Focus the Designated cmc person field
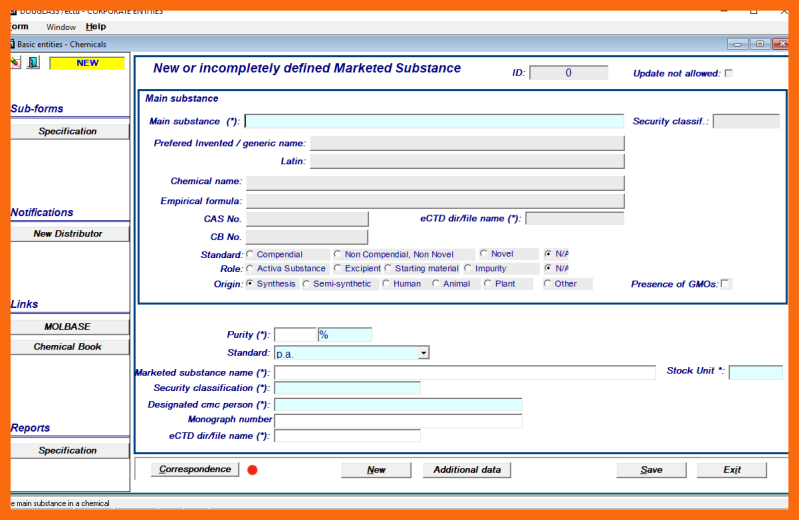 click(x=398, y=405)
